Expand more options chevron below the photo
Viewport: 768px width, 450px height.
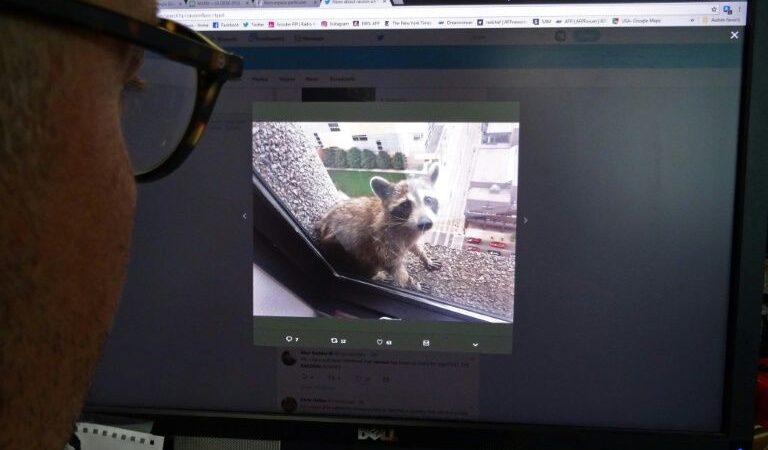[475, 345]
